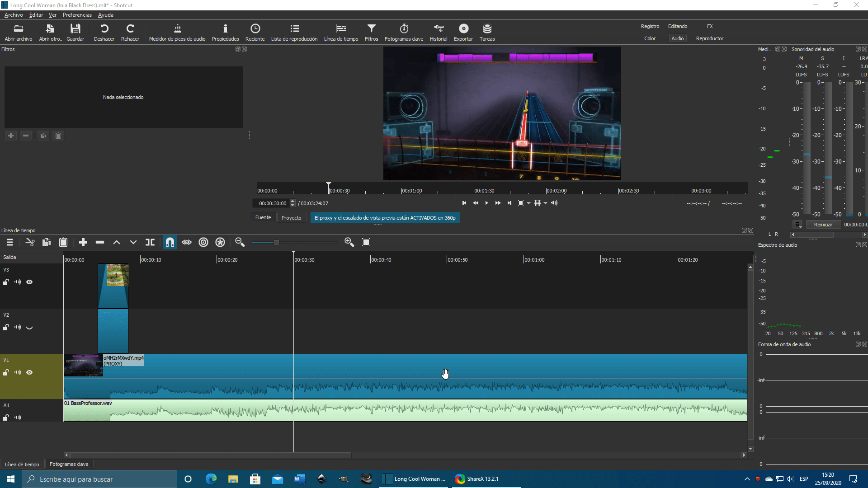The width and height of the screenshot is (868, 488).
Task: Increment the current timecode spinner
Action: click(x=292, y=201)
